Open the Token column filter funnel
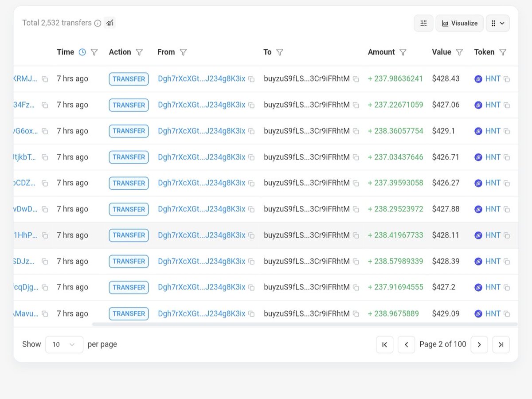Image resolution: width=532 pixels, height=399 pixels. coord(503,52)
